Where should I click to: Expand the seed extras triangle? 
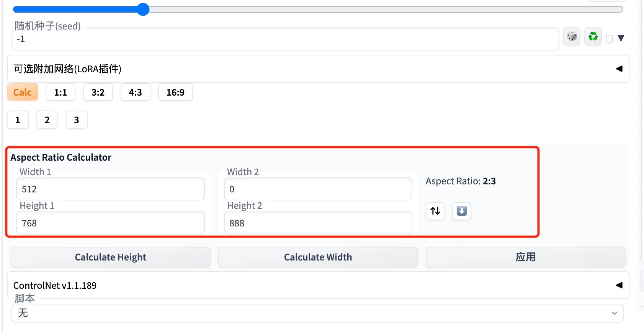click(x=621, y=38)
